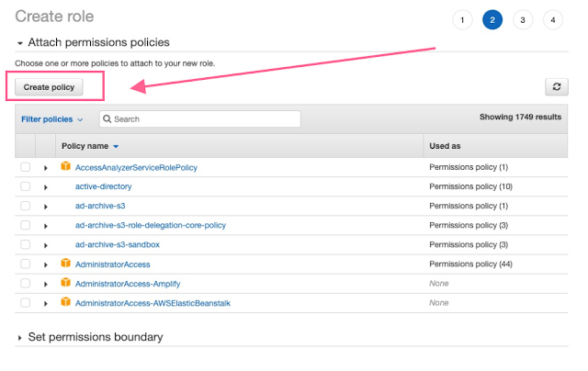Expand the ad-archive-s3-sandbox policy row
Screen dimensions: 588x371
tap(46, 244)
